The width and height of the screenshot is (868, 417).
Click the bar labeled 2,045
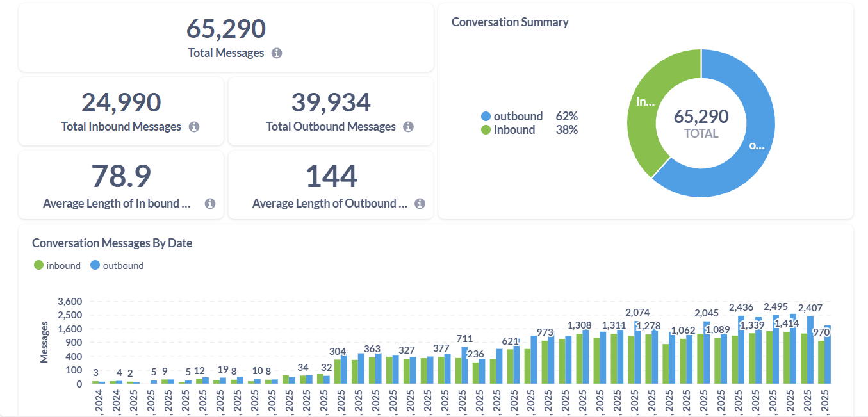[707, 352]
